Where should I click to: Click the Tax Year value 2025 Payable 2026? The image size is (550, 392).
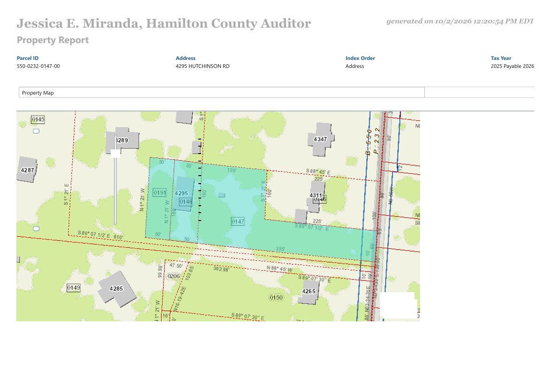click(512, 66)
